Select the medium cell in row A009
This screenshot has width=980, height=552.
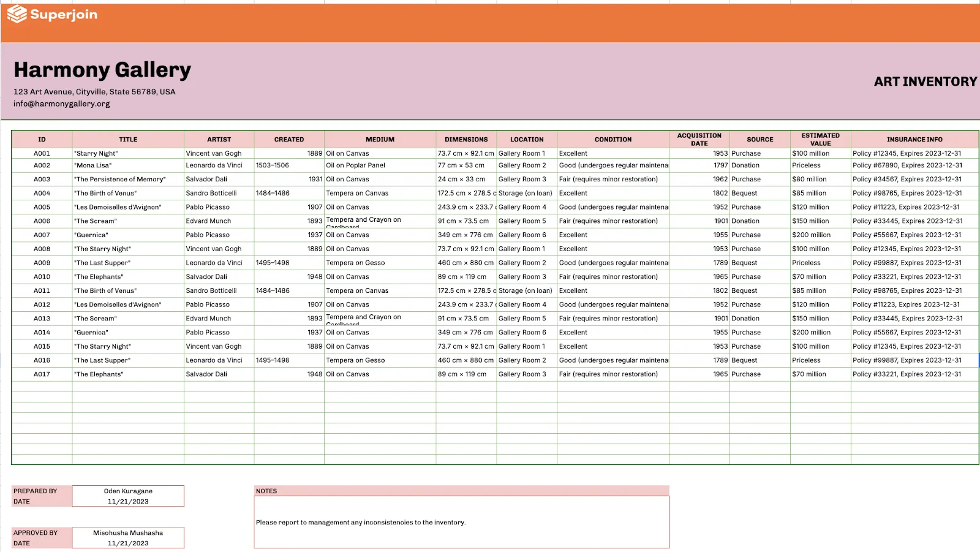[x=380, y=263]
